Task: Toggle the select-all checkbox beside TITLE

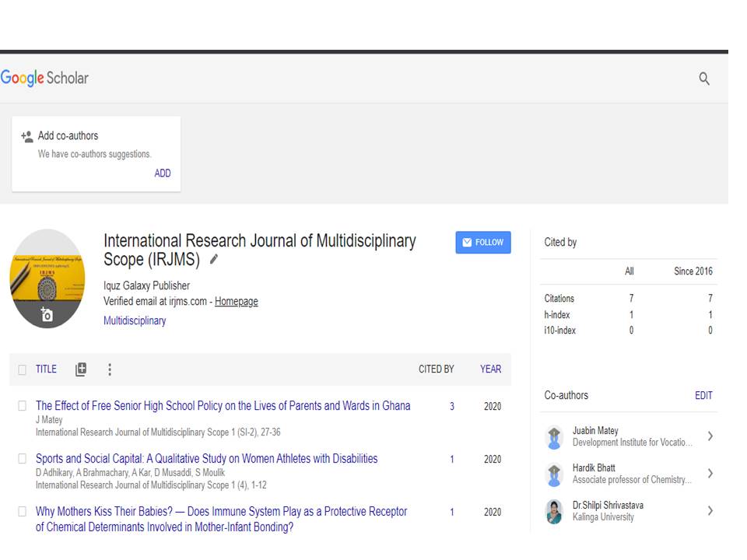Action: coord(22,370)
